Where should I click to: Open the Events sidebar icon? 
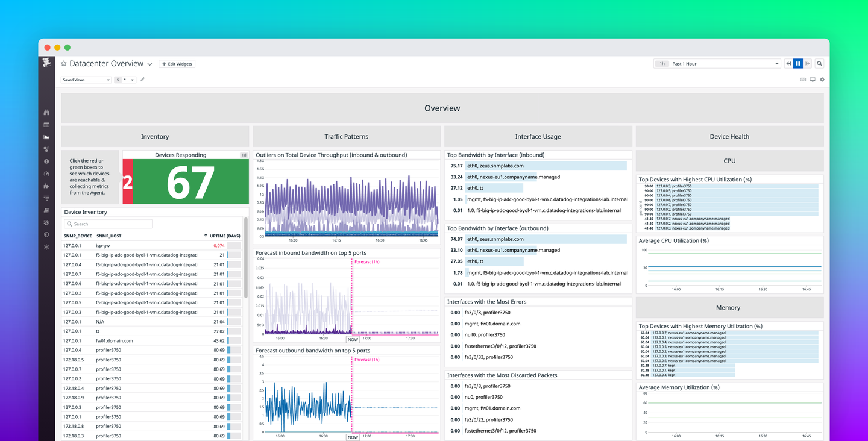click(46, 125)
